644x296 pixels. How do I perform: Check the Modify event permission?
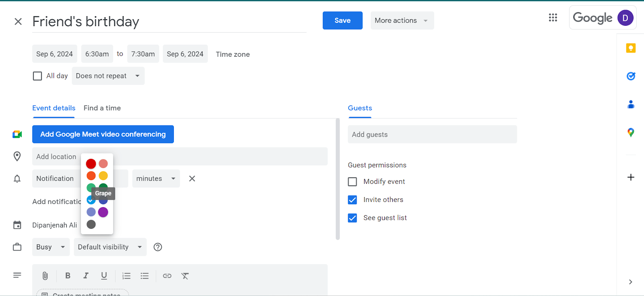click(x=353, y=182)
